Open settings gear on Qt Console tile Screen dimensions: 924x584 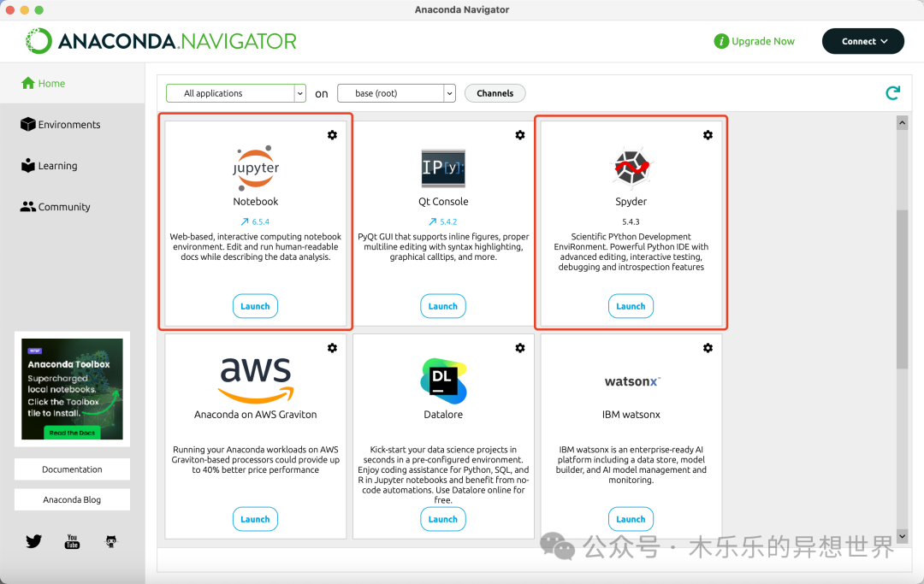(520, 135)
